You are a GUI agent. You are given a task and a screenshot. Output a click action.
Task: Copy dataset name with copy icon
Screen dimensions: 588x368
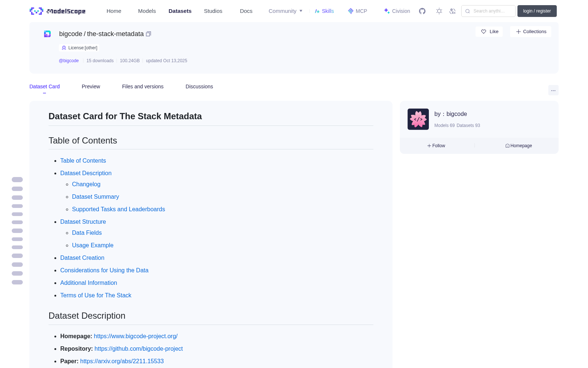(x=148, y=34)
